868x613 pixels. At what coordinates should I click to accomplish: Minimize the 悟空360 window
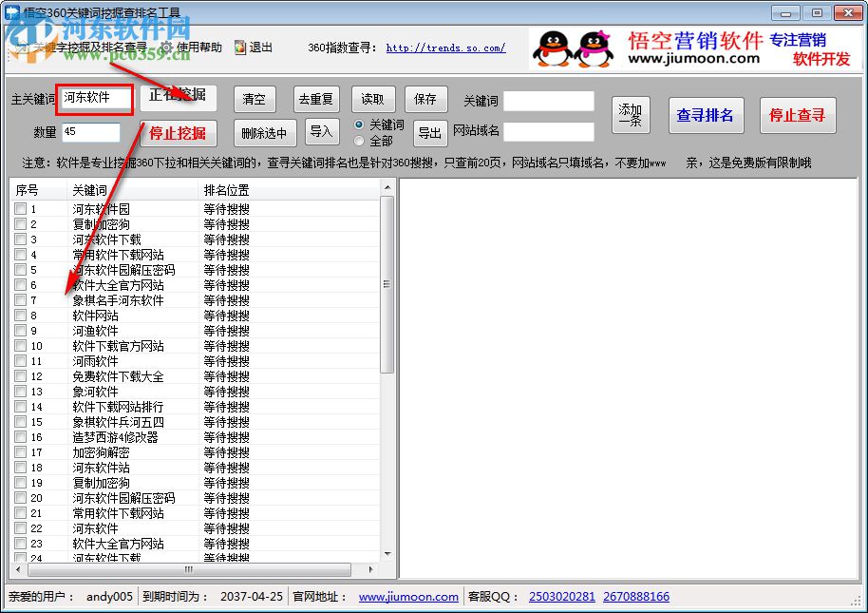pos(785,12)
